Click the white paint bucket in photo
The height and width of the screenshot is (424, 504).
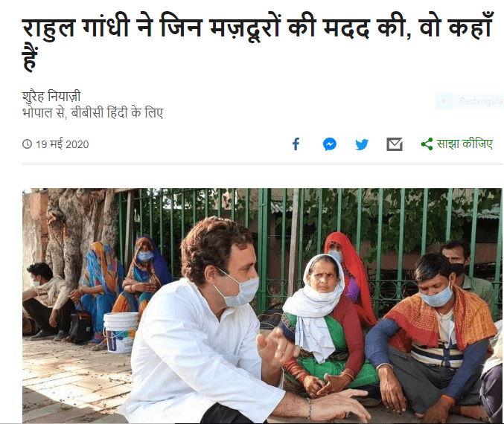(121, 332)
